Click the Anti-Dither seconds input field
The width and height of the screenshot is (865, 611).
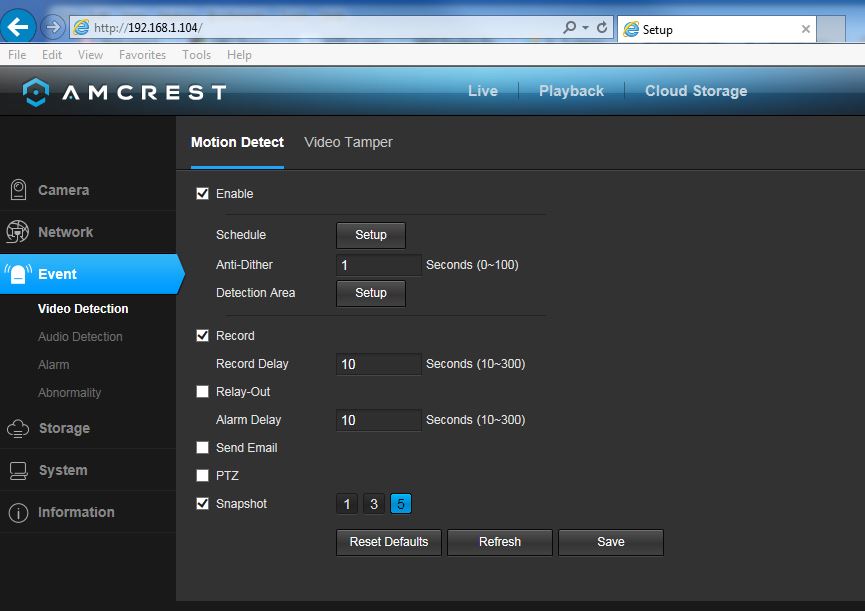(x=378, y=265)
